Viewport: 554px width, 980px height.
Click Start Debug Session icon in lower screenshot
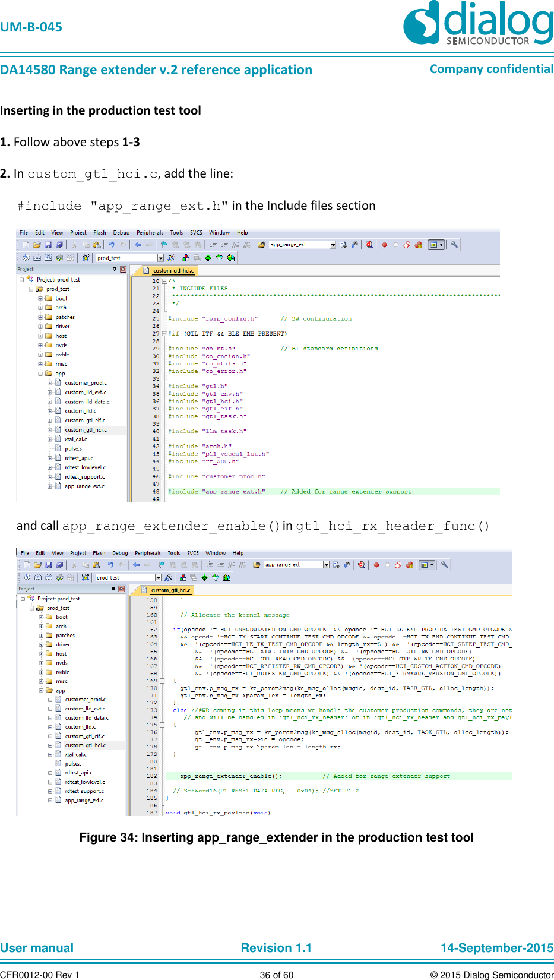click(x=362, y=565)
